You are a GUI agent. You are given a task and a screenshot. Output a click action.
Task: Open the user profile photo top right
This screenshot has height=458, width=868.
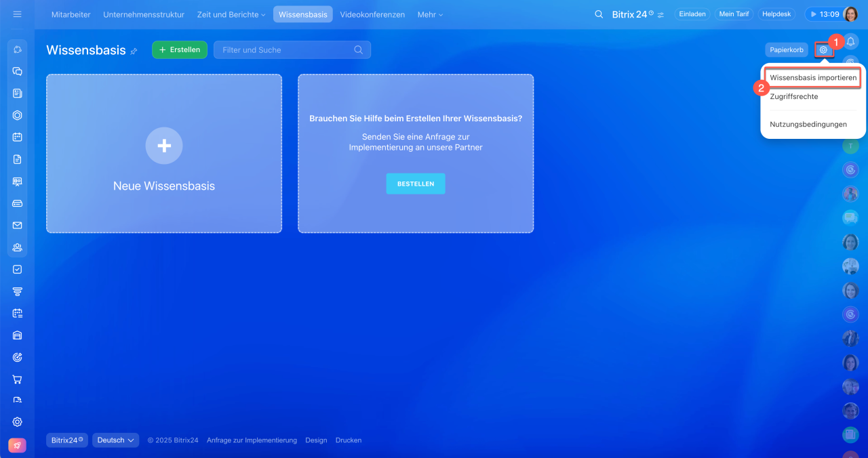[x=850, y=14]
